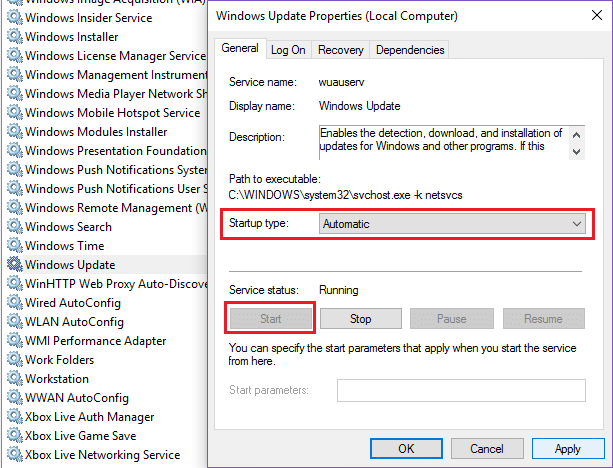Viewport: 613px width, 468px height.
Task: Click gear icon beside Windows Time
Action: click(15, 245)
